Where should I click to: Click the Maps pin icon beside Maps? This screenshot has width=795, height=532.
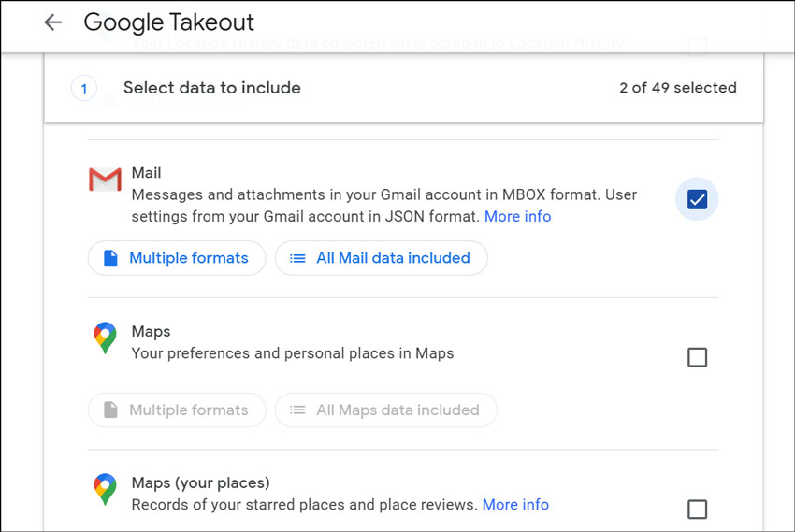point(105,338)
